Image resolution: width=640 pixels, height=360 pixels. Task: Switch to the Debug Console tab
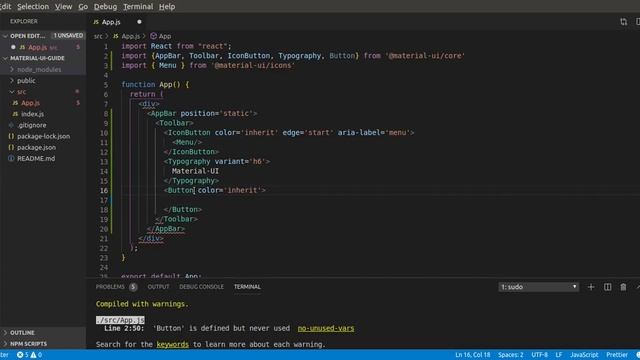[x=201, y=287]
